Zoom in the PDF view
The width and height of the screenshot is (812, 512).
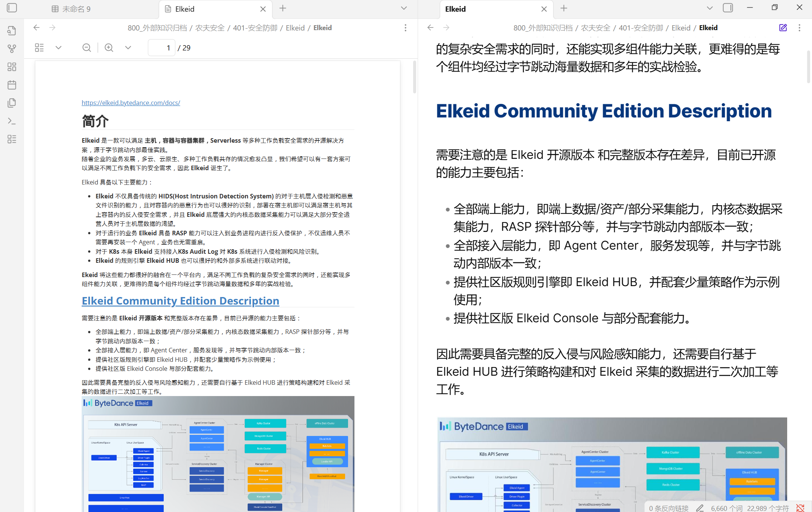coord(109,48)
